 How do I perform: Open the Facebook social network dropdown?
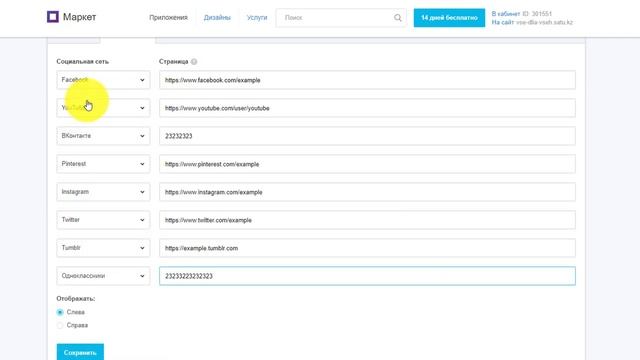tap(103, 80)
